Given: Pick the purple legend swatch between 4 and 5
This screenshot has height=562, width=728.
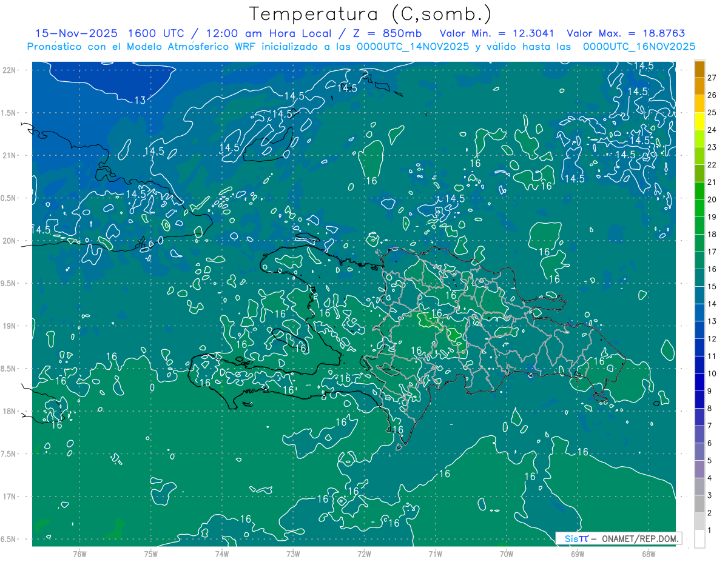Looking at the screenshot, I should click(699, 469).
